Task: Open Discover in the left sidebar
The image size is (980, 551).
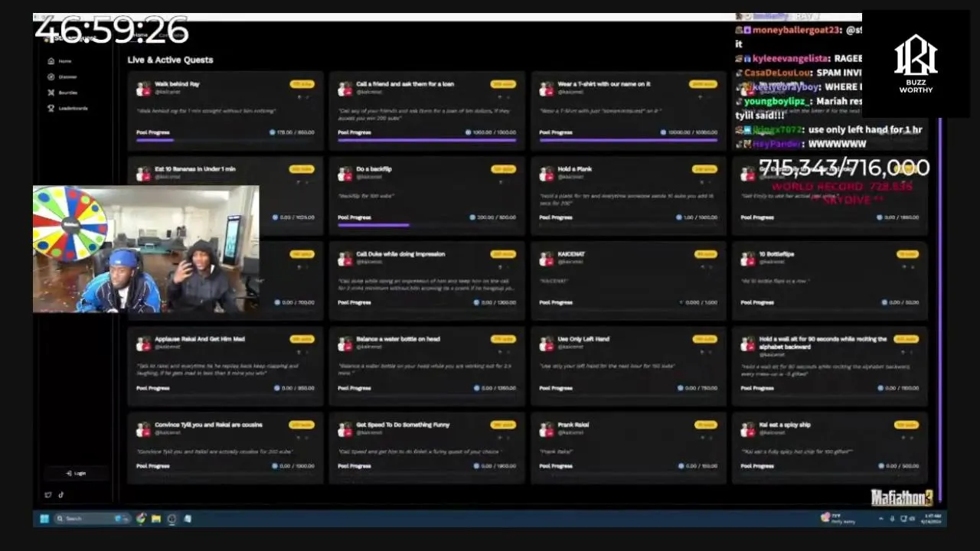Action: 67,77
